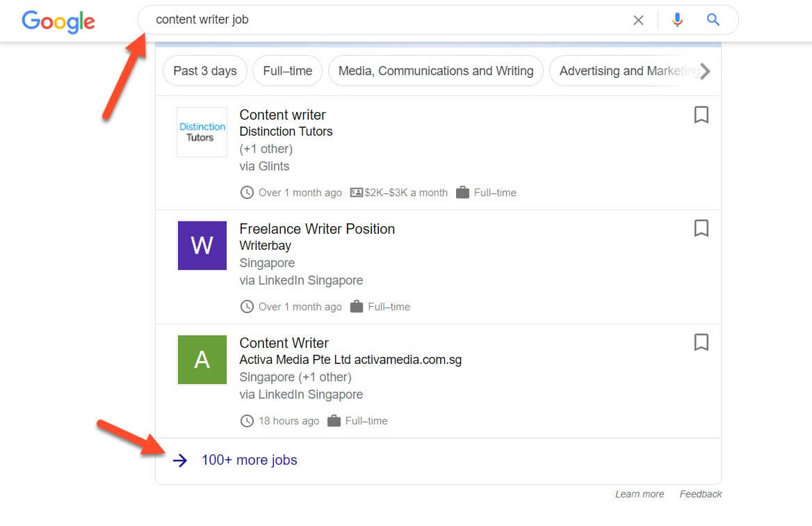Viewport: 812px width, 526px height.
Task: Click 'Activa Media Pte Ltd activamedia.com.sg' text
Action: click(x=350, y=360)
